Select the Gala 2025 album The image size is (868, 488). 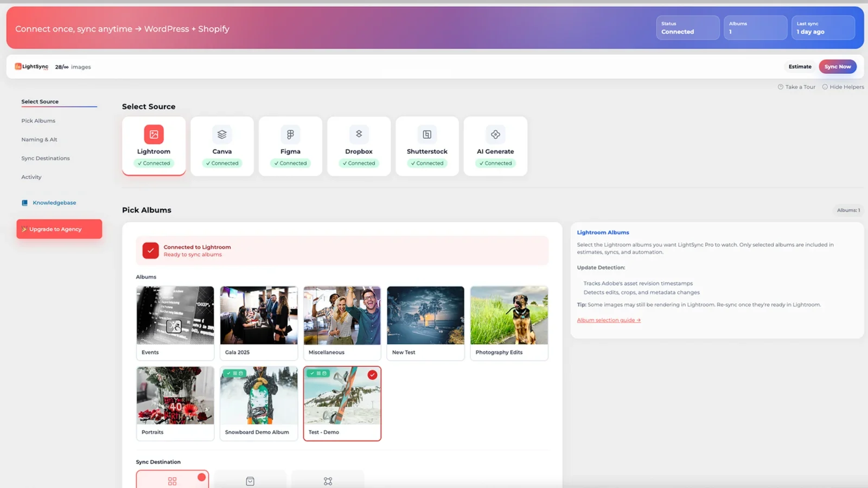pos(259,323)
